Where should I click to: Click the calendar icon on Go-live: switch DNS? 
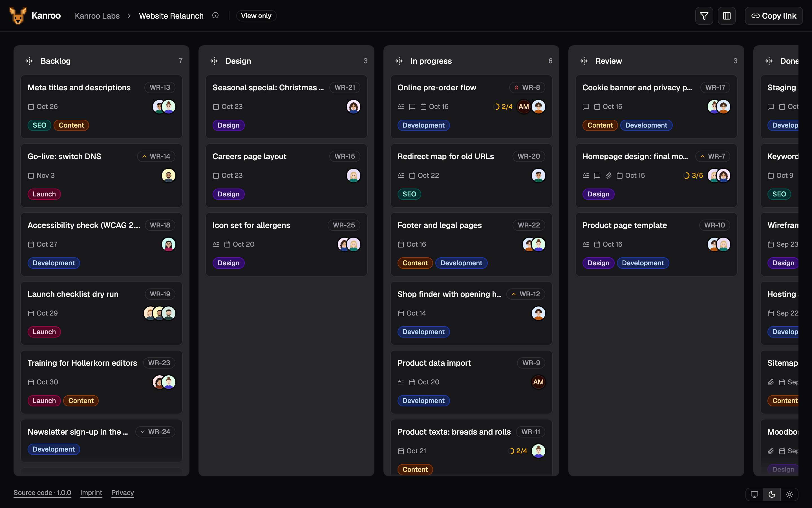tap(31, 176)
